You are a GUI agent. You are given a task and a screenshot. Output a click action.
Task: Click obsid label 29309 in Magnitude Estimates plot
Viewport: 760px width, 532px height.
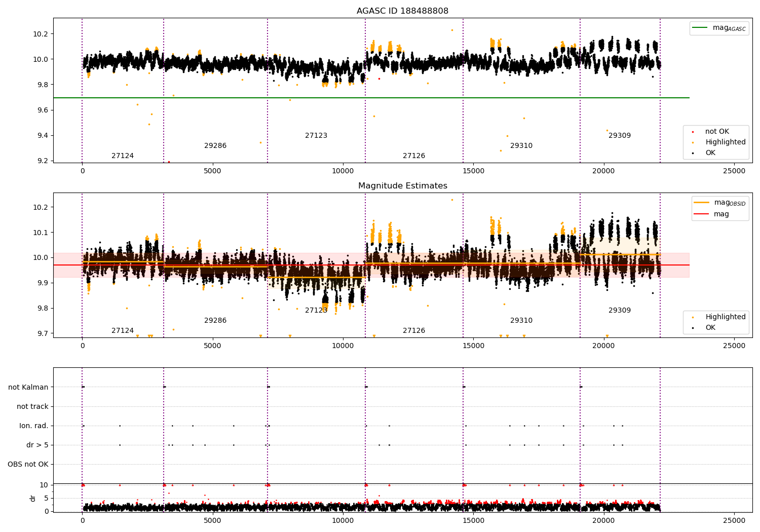coord(620,311)
